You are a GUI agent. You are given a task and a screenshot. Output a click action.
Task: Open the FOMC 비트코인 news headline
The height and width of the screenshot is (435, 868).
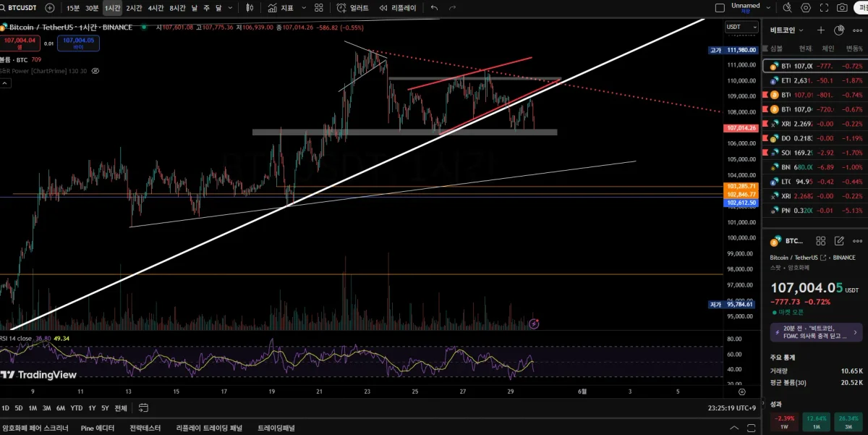(x=816, y=332)
